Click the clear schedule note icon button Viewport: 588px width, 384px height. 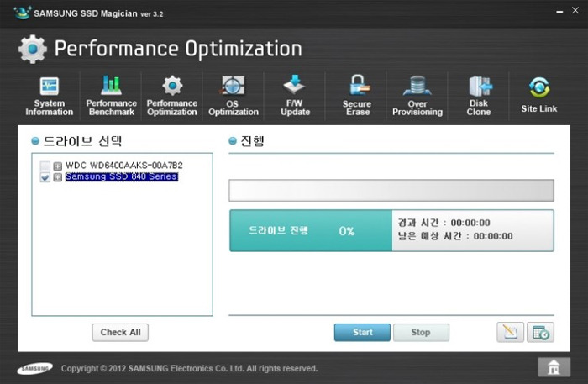(510, 332)
